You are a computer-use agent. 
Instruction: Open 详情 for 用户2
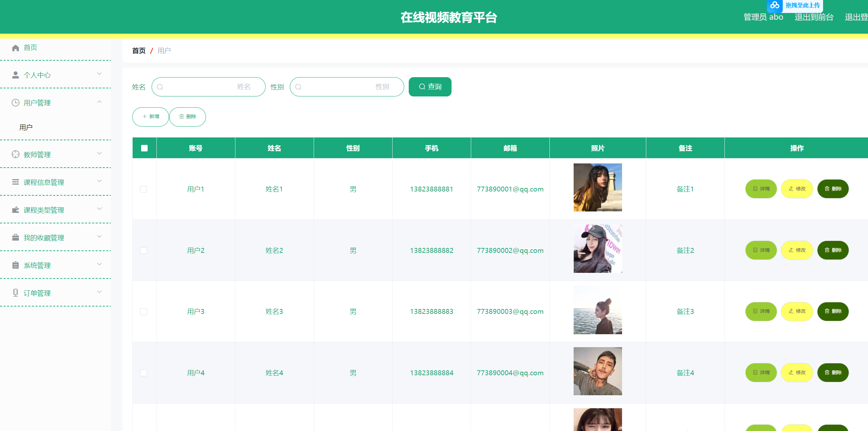(x=761, y=250)
